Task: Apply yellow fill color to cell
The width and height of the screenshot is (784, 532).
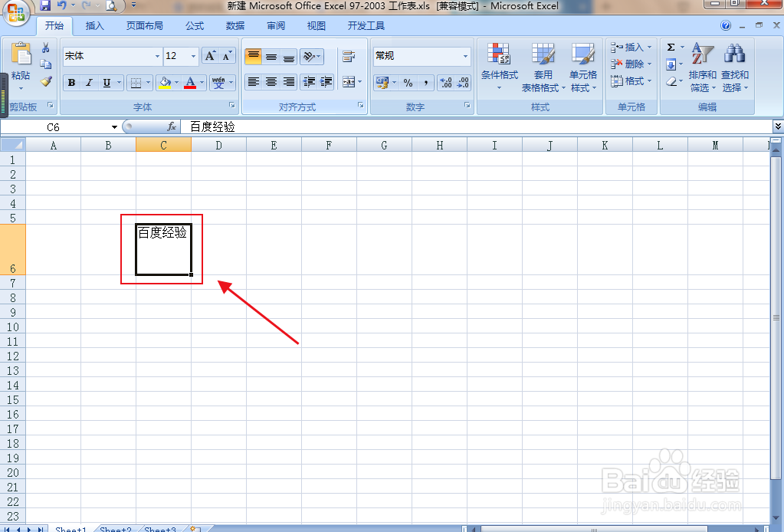Action: point(165,83)
